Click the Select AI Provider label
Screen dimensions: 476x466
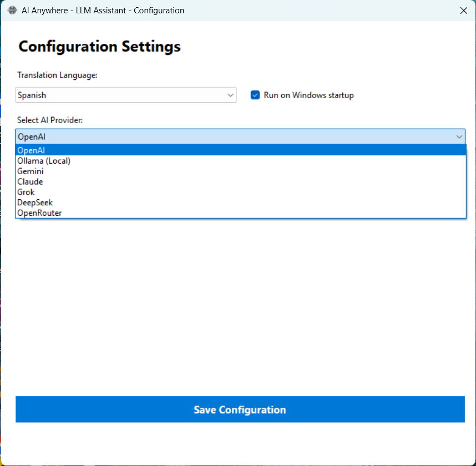pyautogui.click(x=50, y=120)
